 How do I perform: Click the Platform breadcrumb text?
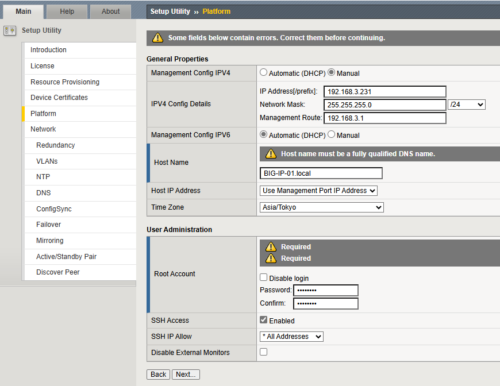216,12
